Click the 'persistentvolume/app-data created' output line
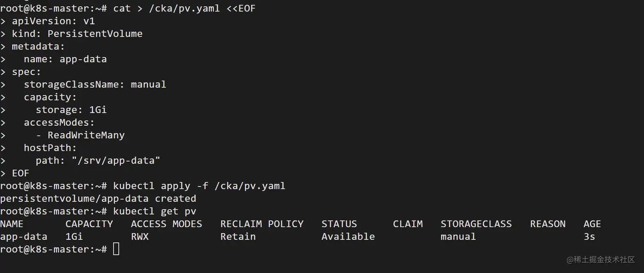 (98, 198)
